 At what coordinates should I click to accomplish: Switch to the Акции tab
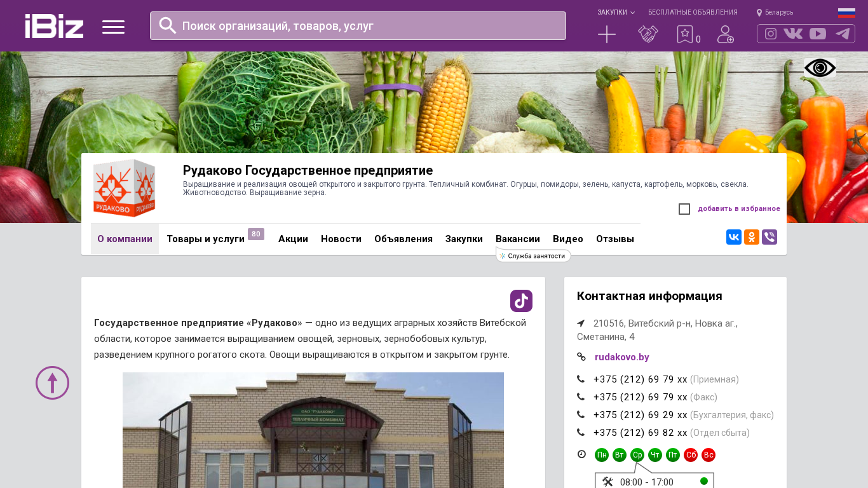point(293,239)
